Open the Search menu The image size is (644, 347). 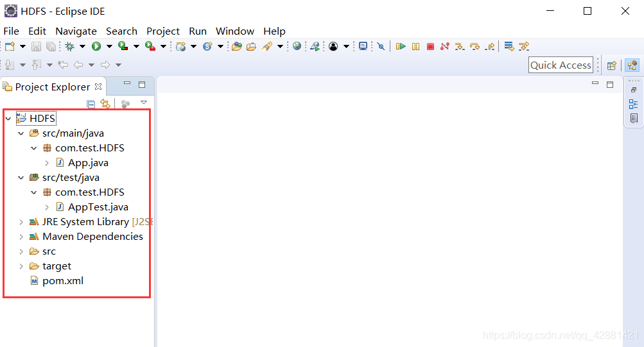121,31
